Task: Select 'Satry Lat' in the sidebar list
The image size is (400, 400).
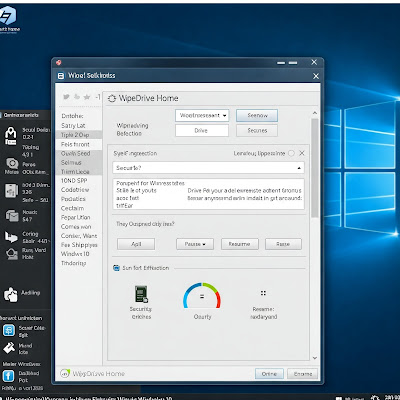Action: point(73,126)
